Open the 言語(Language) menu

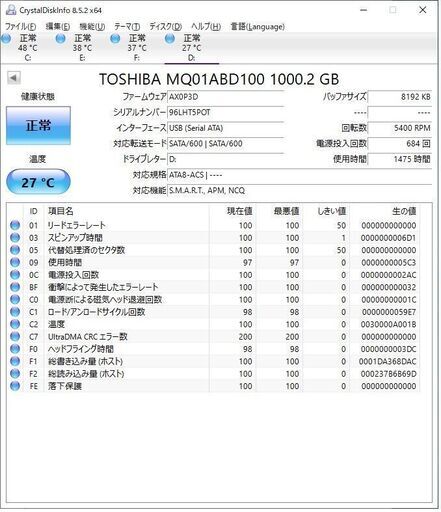pos(258,26)
